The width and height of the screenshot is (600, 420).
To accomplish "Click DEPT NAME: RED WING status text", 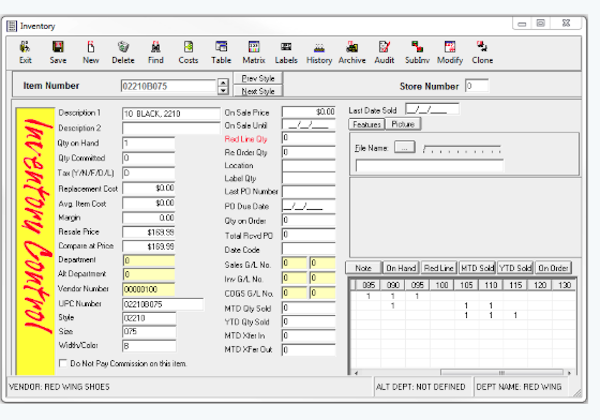I will (x=519, y=387).
